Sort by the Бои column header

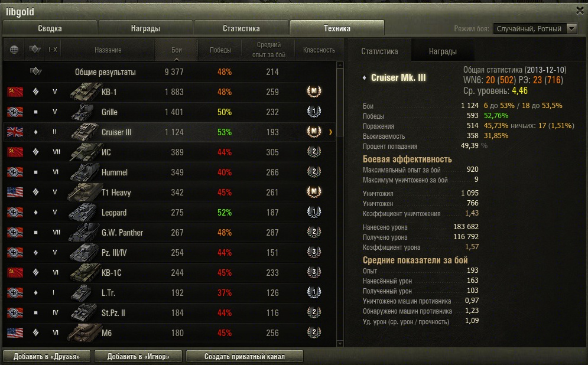pyautogui.click(x=176, y=50)
